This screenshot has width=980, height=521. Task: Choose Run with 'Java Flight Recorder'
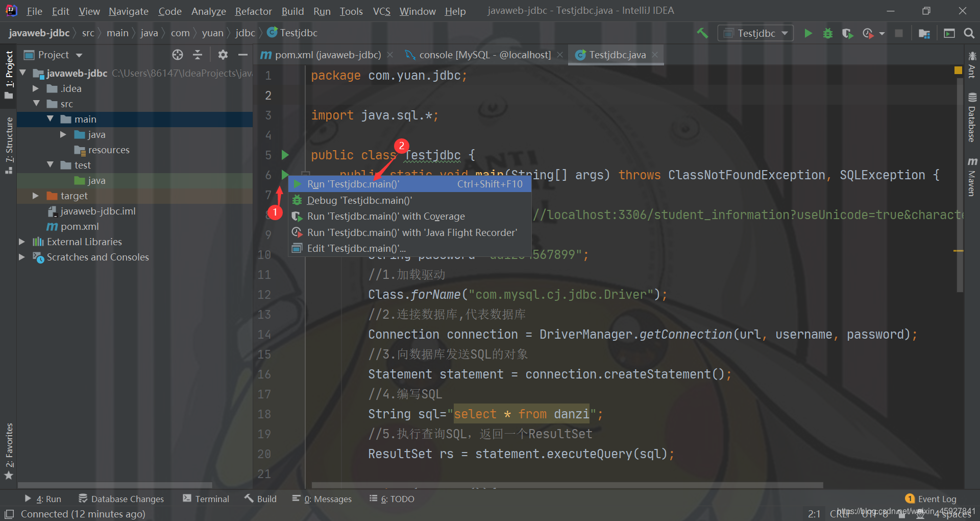[x=410, y=232]
